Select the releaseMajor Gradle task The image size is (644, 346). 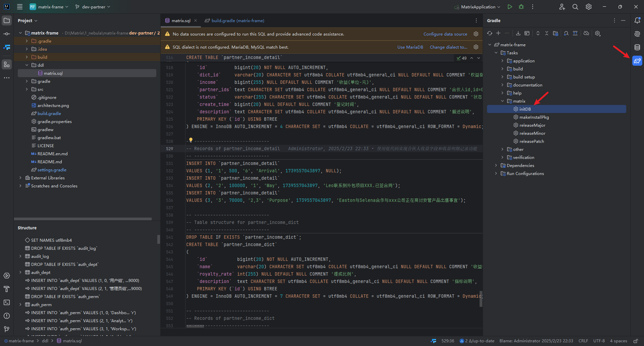click(532, 125)
